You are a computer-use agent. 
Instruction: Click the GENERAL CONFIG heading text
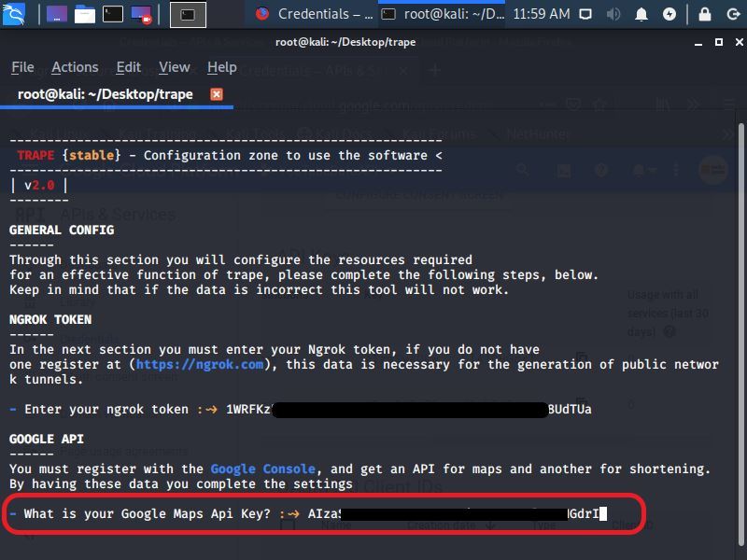pos(62,230)
